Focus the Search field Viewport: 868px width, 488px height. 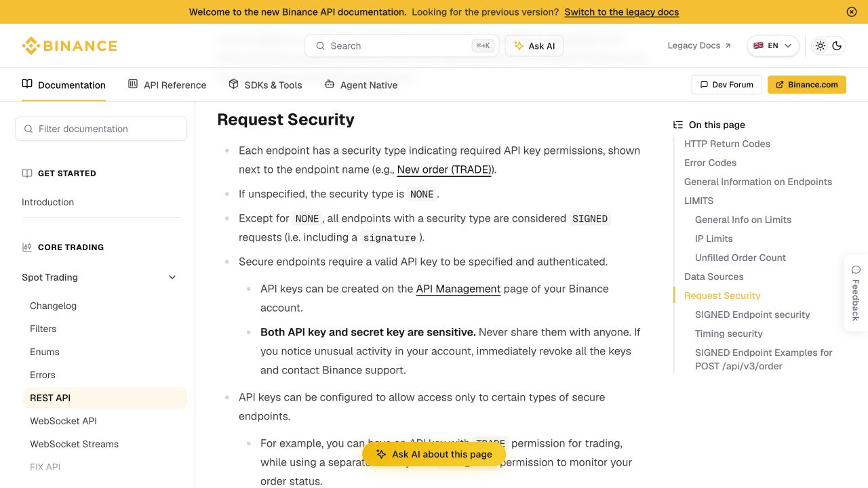pyautogui.click(x=401, y=46)
